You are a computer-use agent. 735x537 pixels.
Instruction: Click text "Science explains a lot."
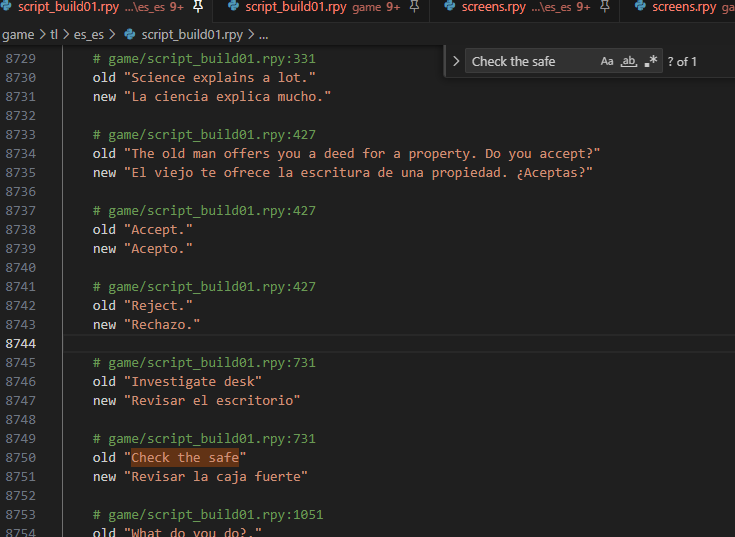pos(220,77)
